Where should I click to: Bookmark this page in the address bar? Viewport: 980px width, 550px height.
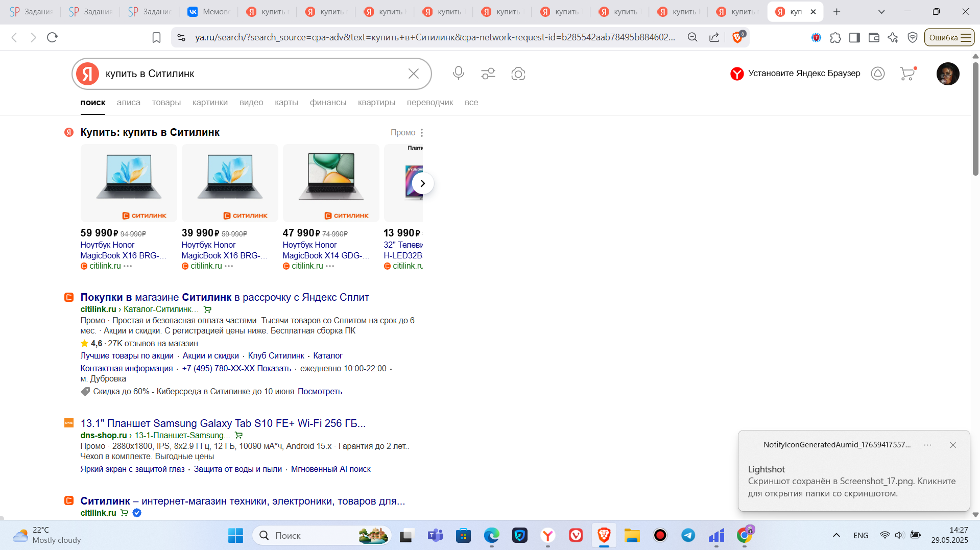click(x=157, y=37)
